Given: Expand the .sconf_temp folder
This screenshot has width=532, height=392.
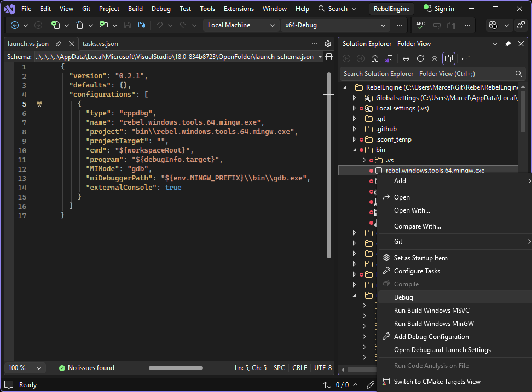Looking at the screenshot, I should coord(355,139).
